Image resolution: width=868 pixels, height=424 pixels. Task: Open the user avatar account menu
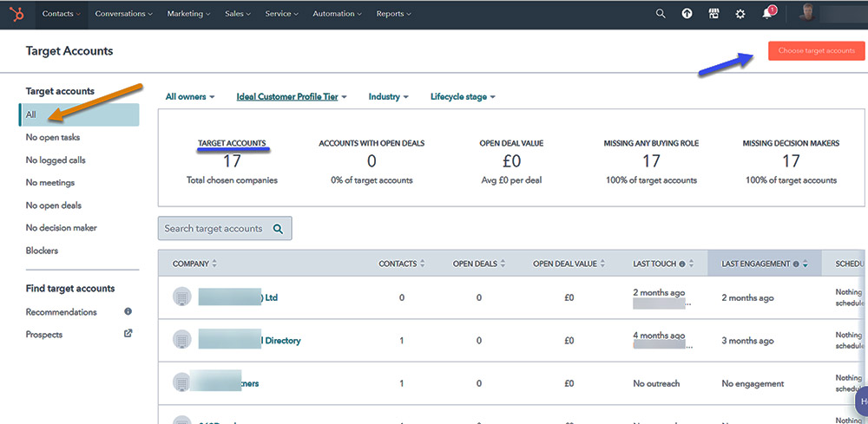[x=806, y=13]
